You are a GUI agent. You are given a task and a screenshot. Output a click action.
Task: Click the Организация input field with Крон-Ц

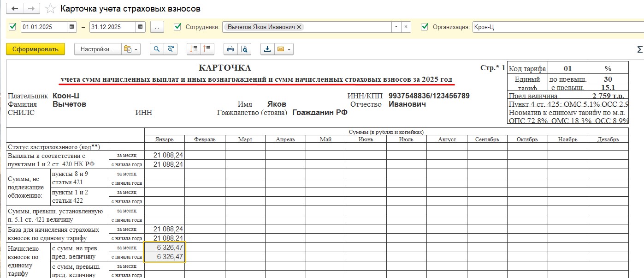coord(558,27)
